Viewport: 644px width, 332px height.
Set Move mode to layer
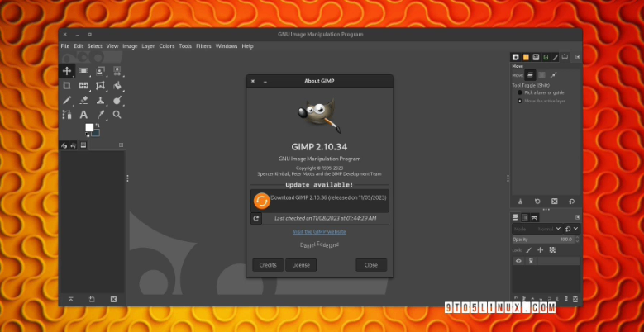click(x=530, y=74)
